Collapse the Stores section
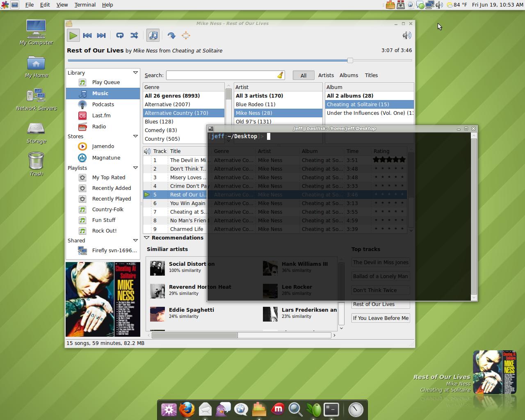This screenshot has width=525, height=420. 135,136
